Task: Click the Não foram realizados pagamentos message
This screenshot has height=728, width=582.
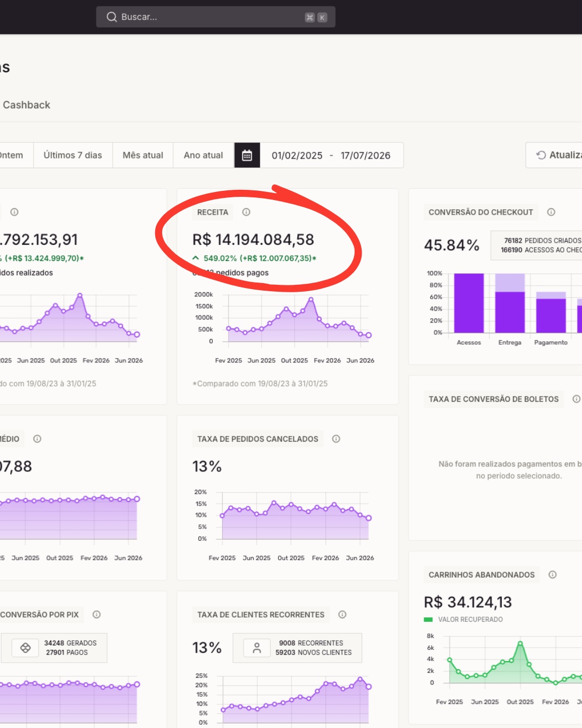Action: click(510, 470)
